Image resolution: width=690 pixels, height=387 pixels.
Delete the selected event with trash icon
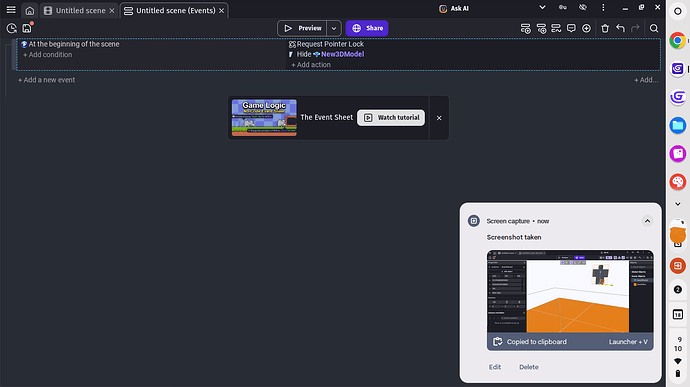[x=605, y=28]
